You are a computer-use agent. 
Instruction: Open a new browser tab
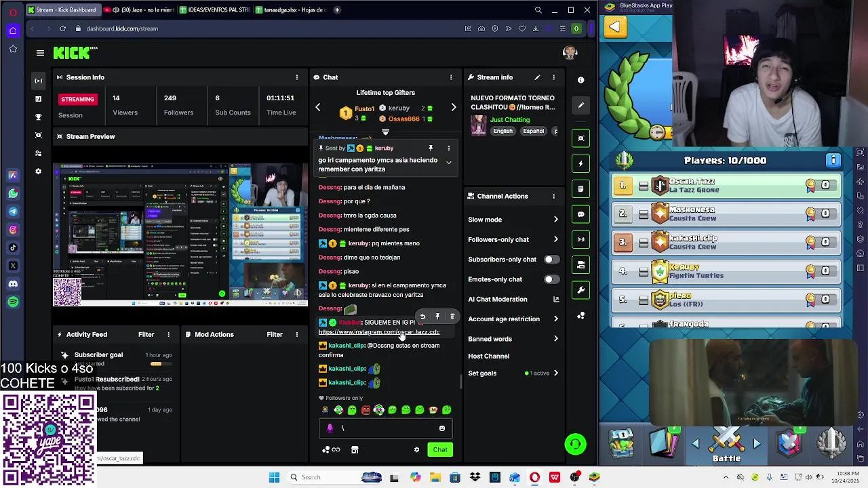tap(337, 10)
